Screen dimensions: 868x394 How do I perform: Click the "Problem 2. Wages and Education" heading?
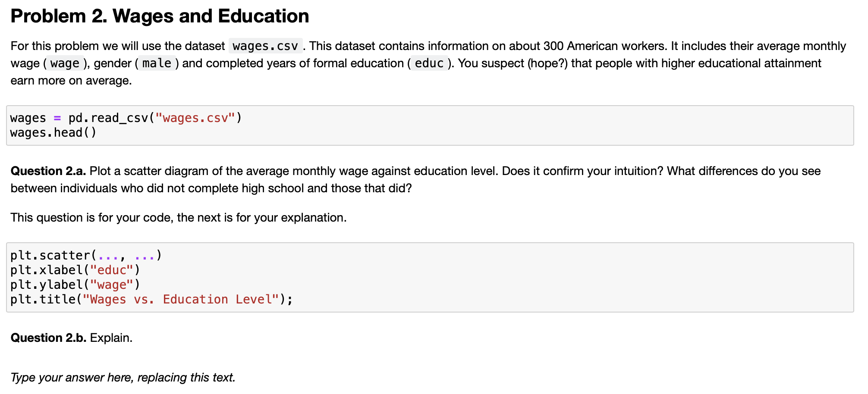(160, 16)
